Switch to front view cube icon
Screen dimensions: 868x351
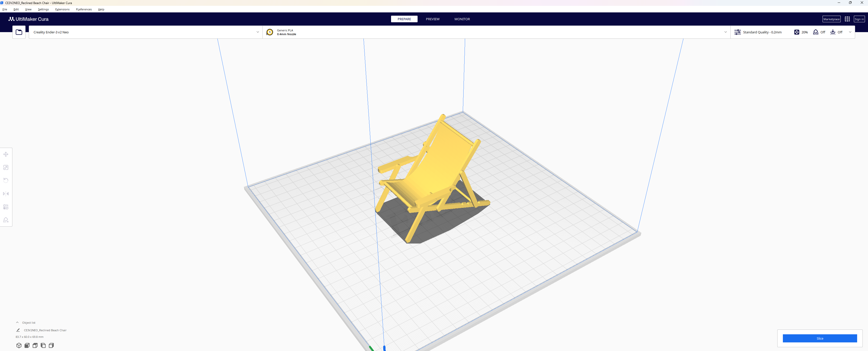[x=27, y=345]
